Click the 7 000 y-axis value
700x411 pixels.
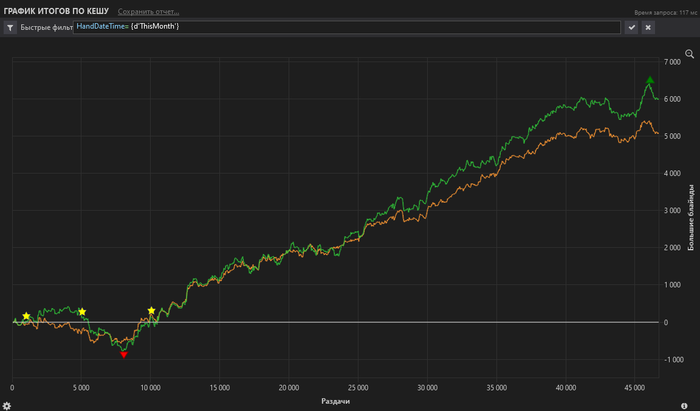tap(672, 62)
